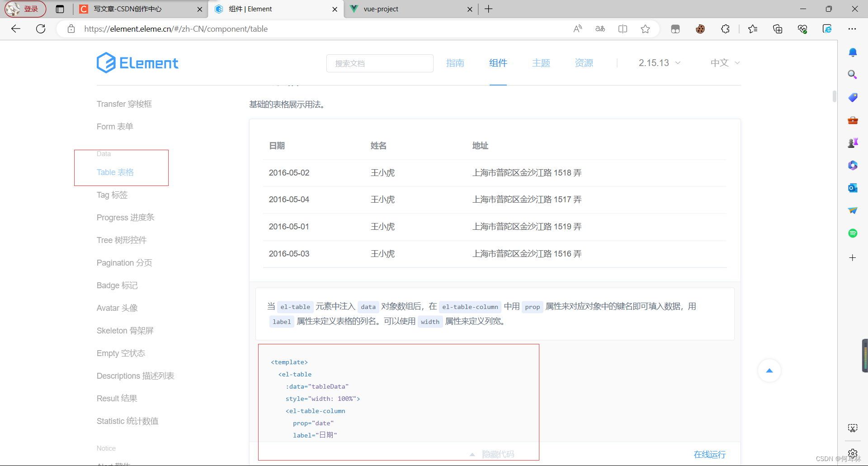Open the browser Extensions icon
Screen dimensions: 868x466
tap(725, 29)
